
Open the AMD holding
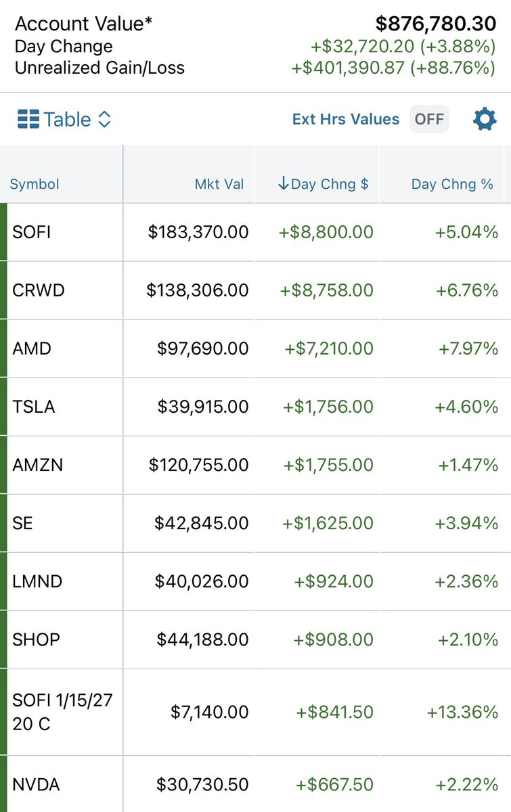pyautogui.click(x=255, y=348)
